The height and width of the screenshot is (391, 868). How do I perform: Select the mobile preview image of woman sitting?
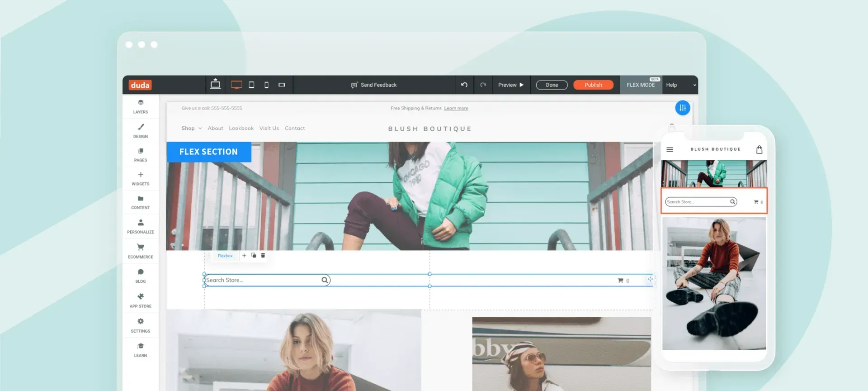[x=714, y=283]
